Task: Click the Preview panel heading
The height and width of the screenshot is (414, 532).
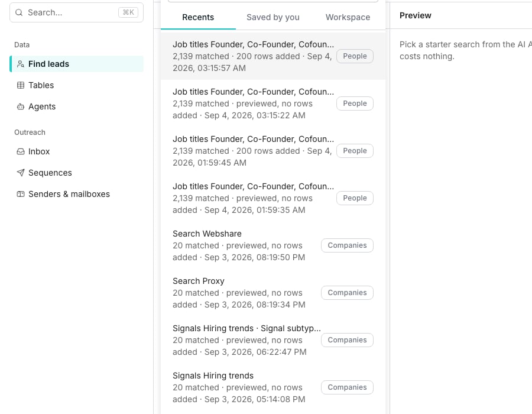Action: coord(416,15)
